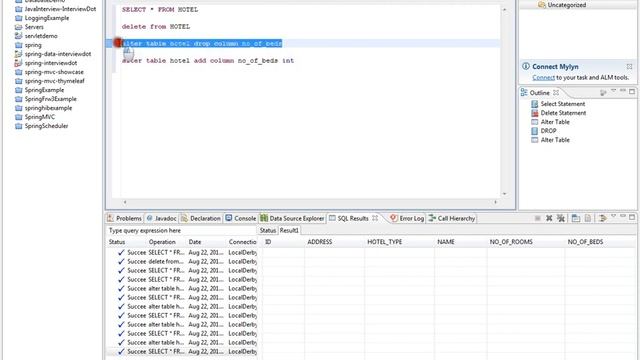Dismiss the Connect Mylyn notice
The width and height of the screenshot is (640, 360).
coord(629,66)
